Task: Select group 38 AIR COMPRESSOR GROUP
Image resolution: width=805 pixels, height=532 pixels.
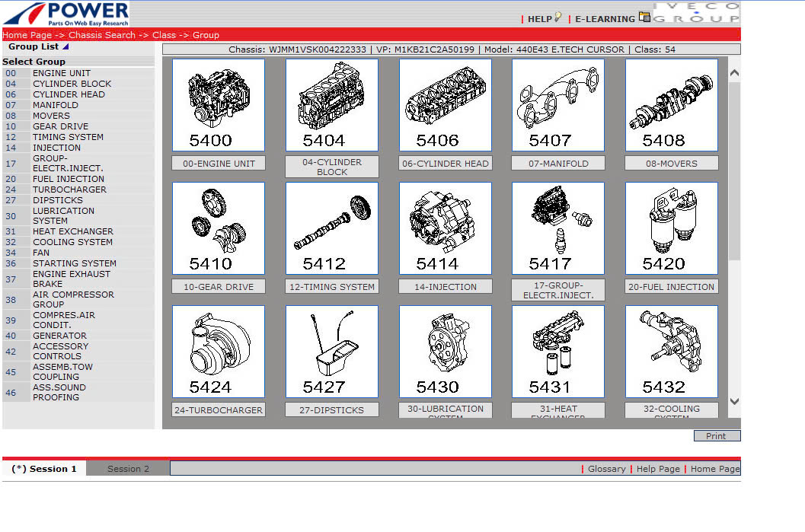Action: click(78, 299)
